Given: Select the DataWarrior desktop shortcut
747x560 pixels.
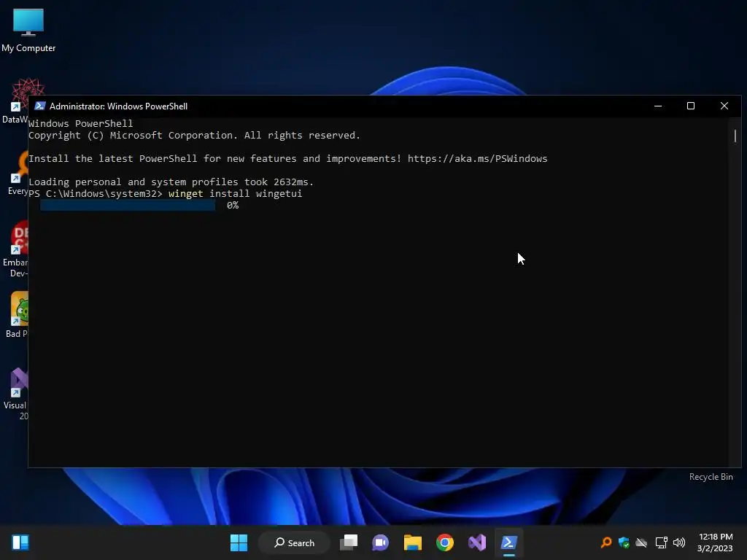Looking at the screenshot, I should coord(15,101).
